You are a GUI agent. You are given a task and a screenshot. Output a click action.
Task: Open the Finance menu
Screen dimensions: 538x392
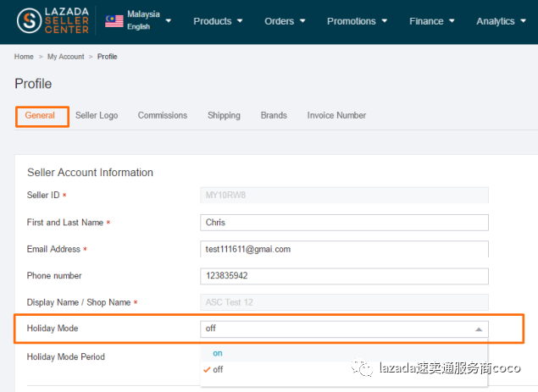[431, 21]
